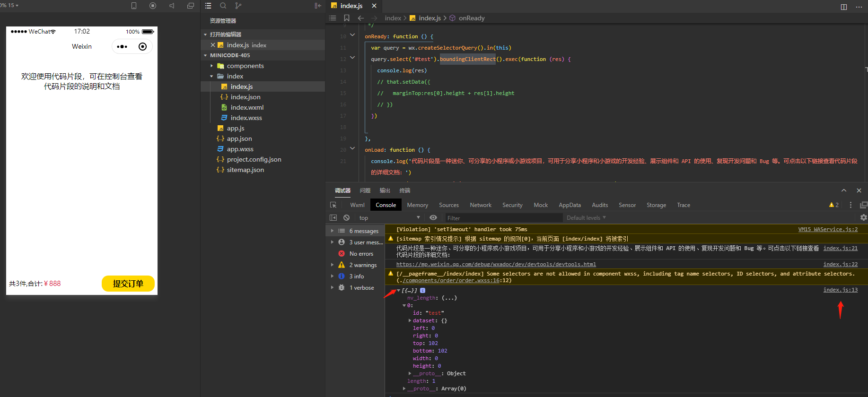868x397 pixels.
Task: Open project.config.json file
Action: point(254,159)
